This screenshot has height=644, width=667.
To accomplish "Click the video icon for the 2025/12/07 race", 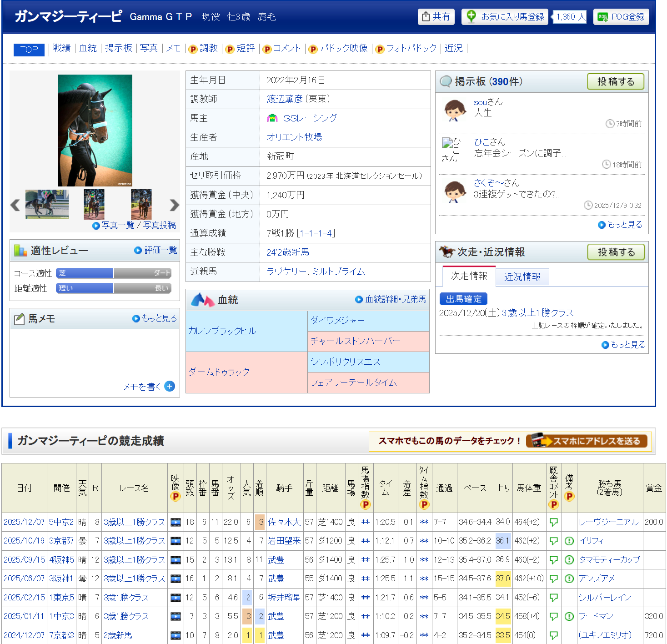I will 176,522.
